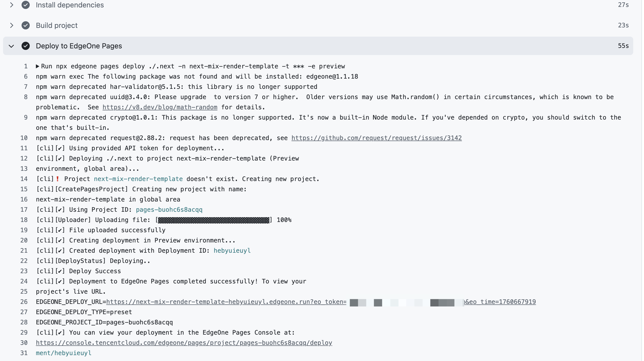This screenshot has height=361, width=644.
Task: Click the next-mix-render-template project name link
Action: click(x=138, y=179)
